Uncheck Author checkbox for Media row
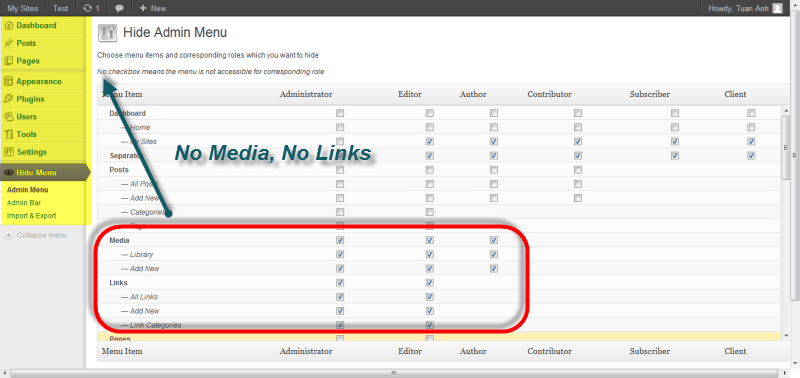 (x=493, y=240)
